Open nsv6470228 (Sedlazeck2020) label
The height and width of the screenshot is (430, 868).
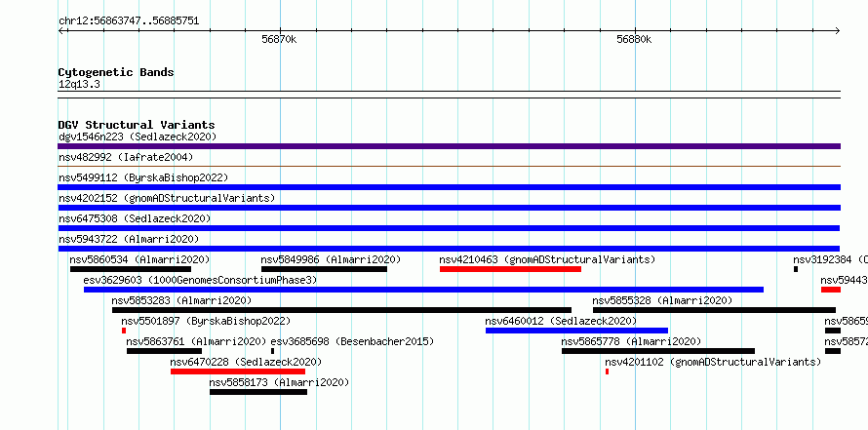click(x=246, y=362)
